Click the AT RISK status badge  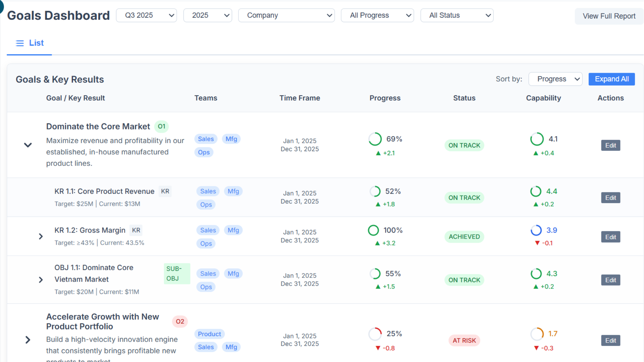tap(464, 341)
